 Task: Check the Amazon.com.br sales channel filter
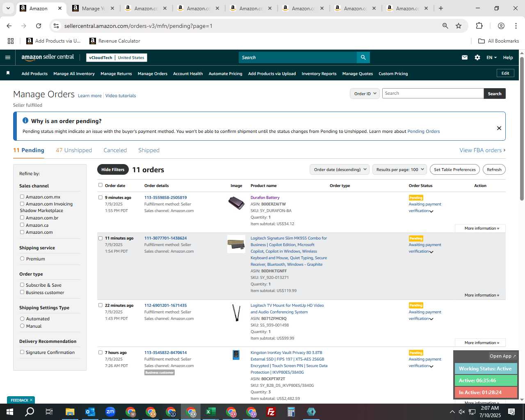[x=22, y=217]
